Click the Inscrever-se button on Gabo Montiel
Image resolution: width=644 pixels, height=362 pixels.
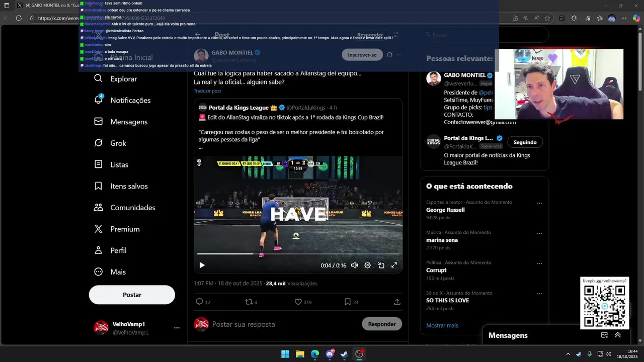coord(362,55)
